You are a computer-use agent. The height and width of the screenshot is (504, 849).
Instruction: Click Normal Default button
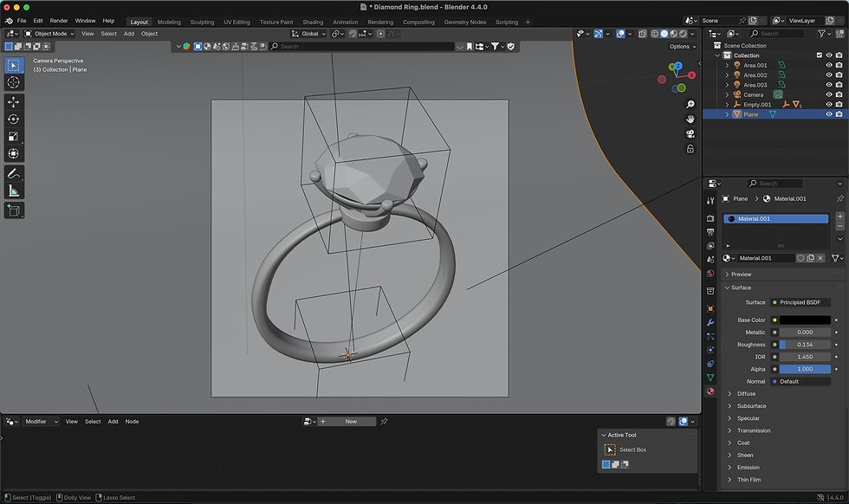(x=800, y=382)
